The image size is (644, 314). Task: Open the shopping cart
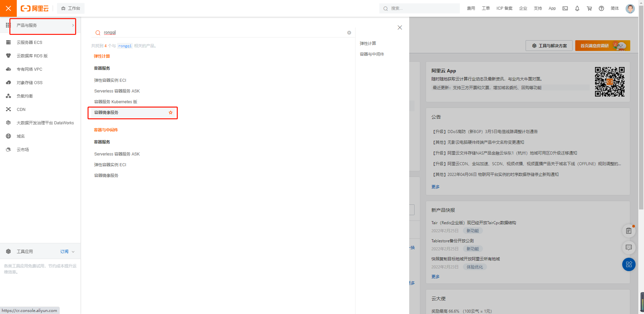tap(589, 8)
